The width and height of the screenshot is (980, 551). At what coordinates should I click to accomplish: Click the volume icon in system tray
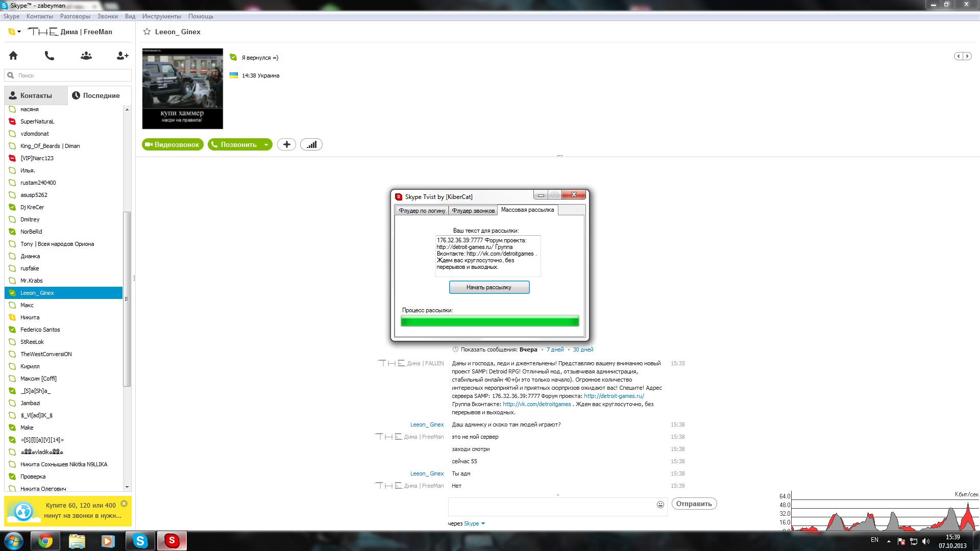(926, 541)
